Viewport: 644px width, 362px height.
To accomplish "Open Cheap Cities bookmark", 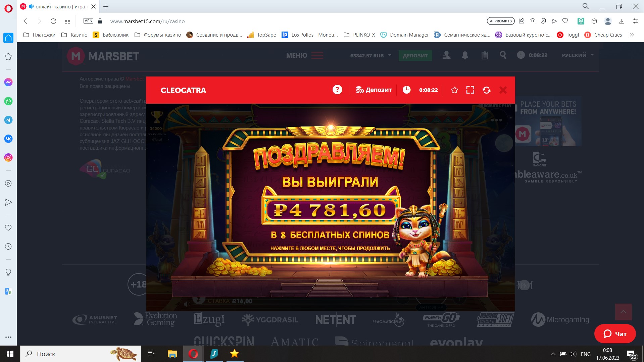I will pos(603,35).
